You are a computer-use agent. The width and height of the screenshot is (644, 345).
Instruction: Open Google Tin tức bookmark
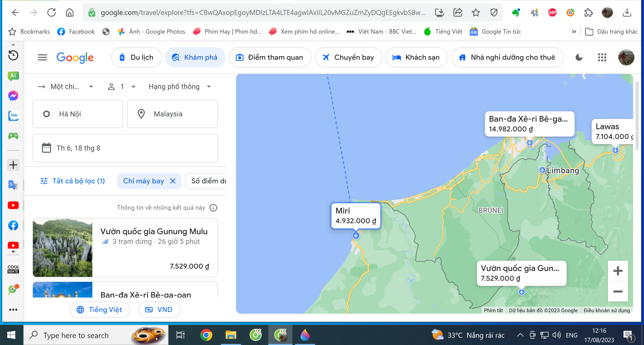[495, 31]
